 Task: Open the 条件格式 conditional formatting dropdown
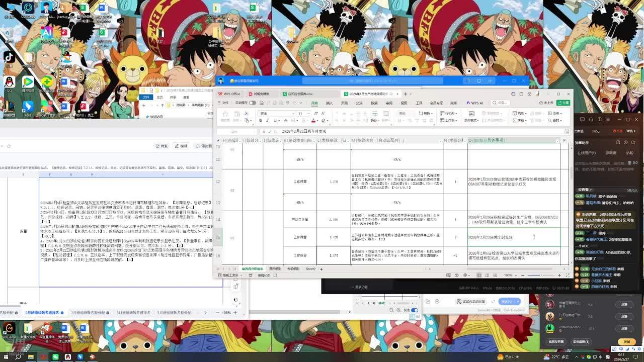(x=471, y=121)
